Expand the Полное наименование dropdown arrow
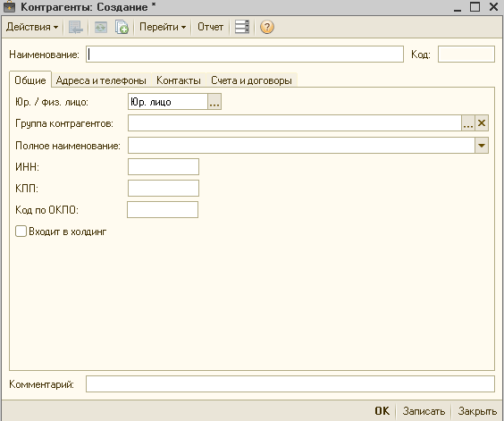Screen dimensions: 504x421 [x=482, y=146]
